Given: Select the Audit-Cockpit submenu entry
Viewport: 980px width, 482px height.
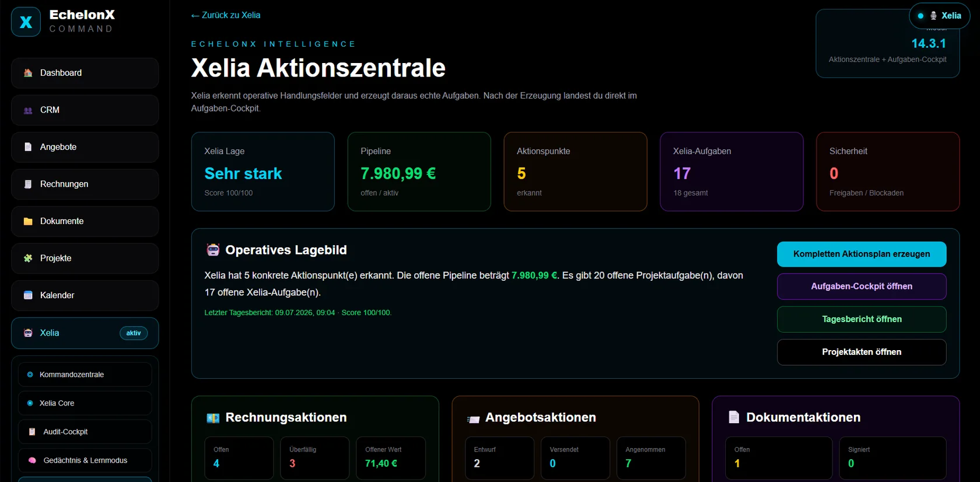Looking at the screenshot, I should 85,432.
